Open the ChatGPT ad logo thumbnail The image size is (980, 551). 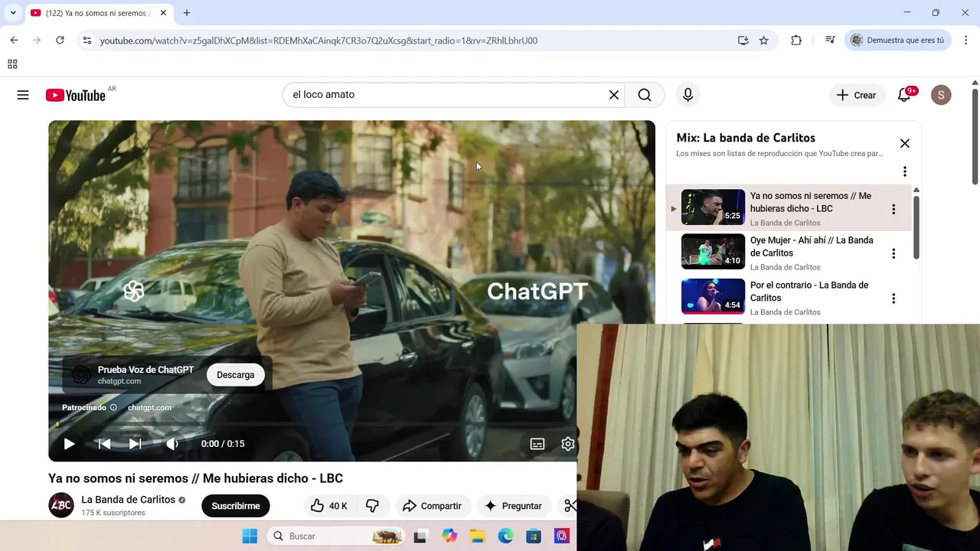pos(81,375)
